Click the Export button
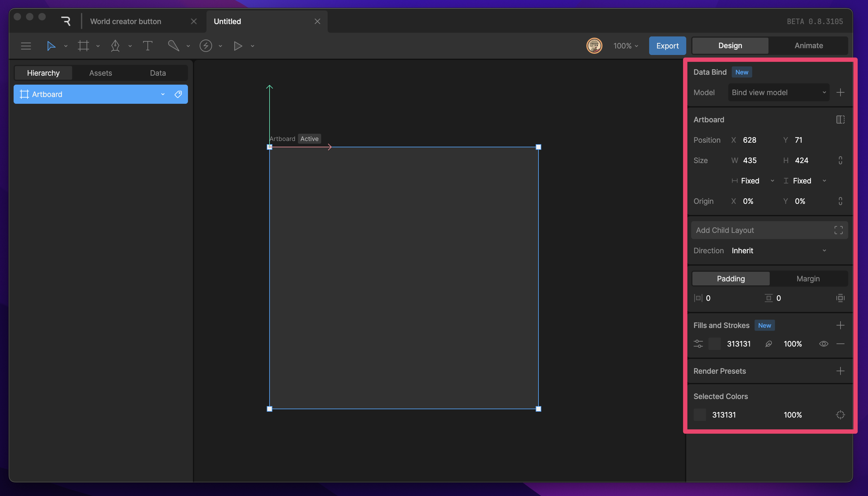 pyautogui.click(x=667, y=46)
